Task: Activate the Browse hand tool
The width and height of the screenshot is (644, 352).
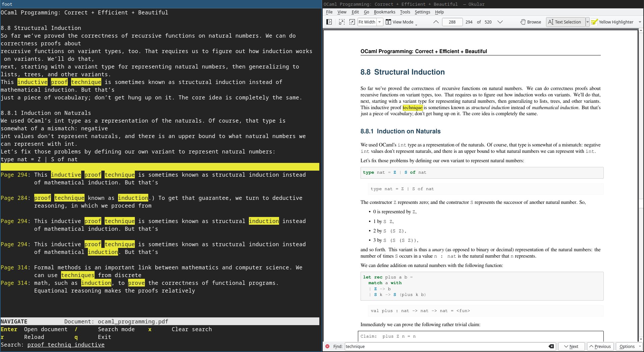Action: [x=531, y=22]
